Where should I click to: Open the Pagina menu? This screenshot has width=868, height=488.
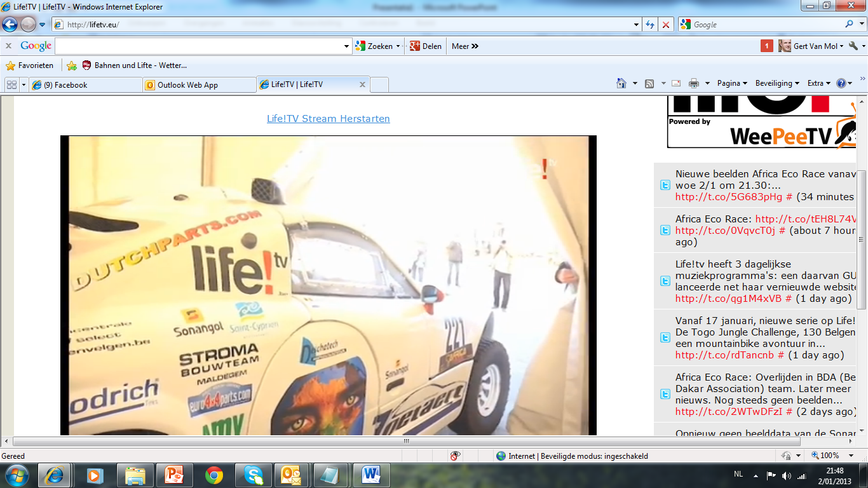(x=732, y=83)
